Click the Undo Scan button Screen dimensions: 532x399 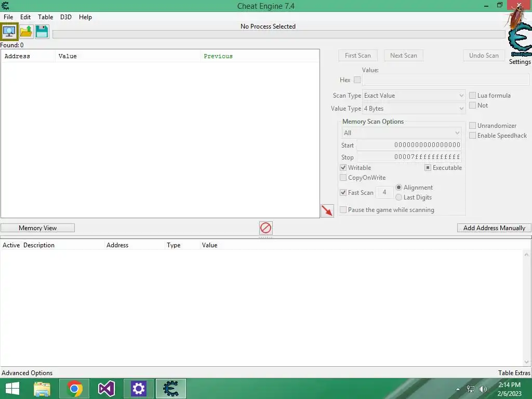[x=484, y=55]
